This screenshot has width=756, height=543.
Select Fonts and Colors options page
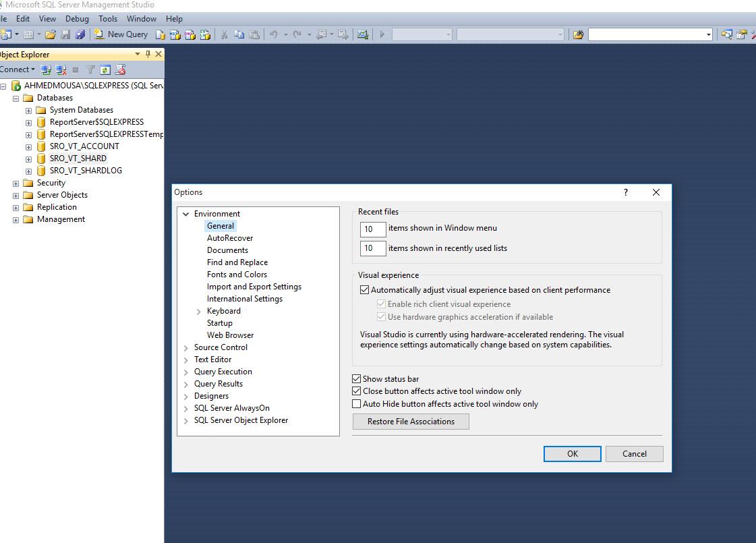pyautogui.click(x=237, y=275)
